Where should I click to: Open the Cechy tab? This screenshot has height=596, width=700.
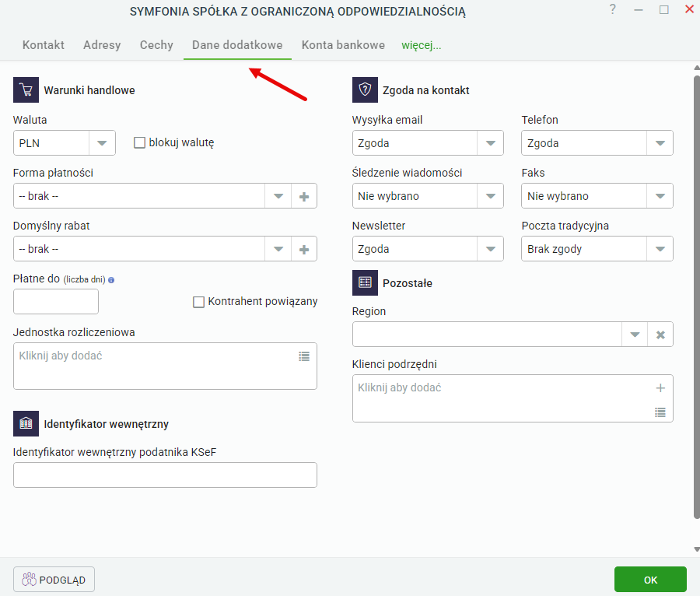pos(156,45)
